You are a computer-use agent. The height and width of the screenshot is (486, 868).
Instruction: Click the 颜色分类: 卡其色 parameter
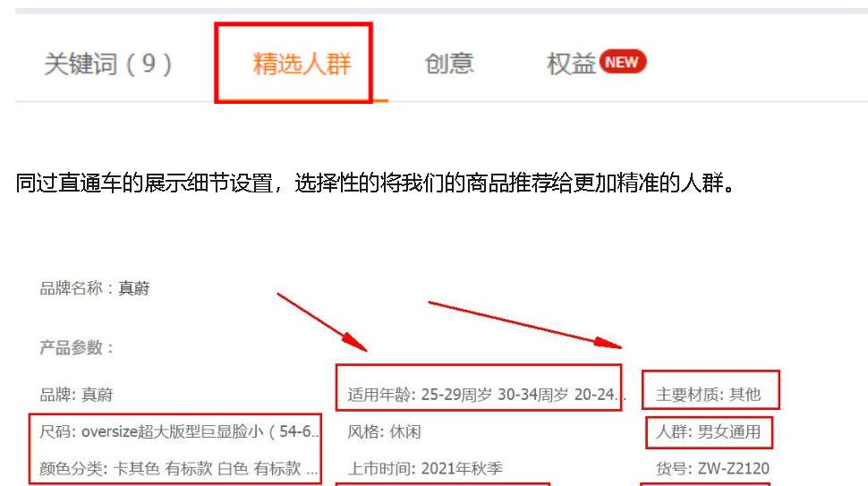[179, 469]
